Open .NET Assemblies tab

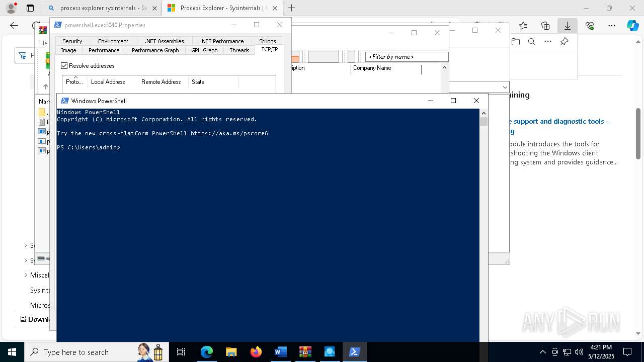tap(164, 41)
